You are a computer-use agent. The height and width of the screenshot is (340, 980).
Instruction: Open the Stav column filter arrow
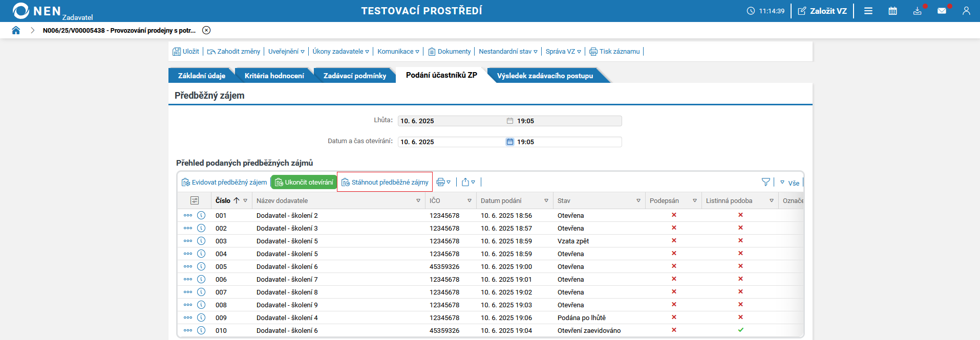tap(638, 200)
